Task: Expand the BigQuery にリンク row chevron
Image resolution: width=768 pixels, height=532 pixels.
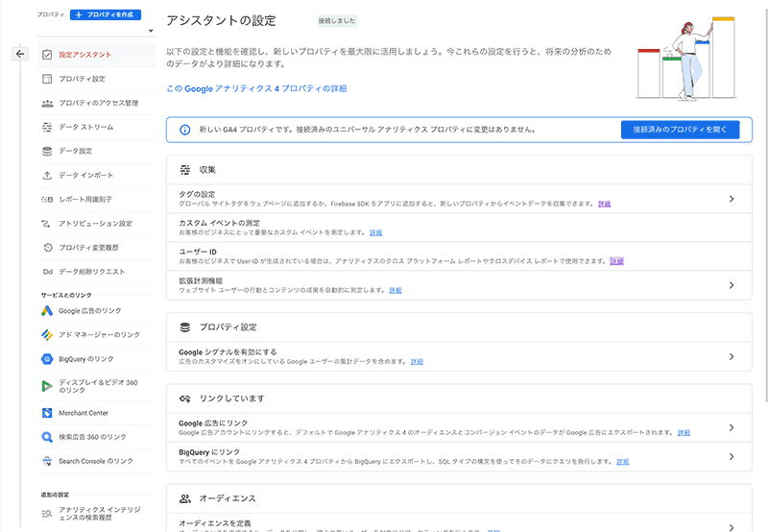Action: click(x=732, y=456)
